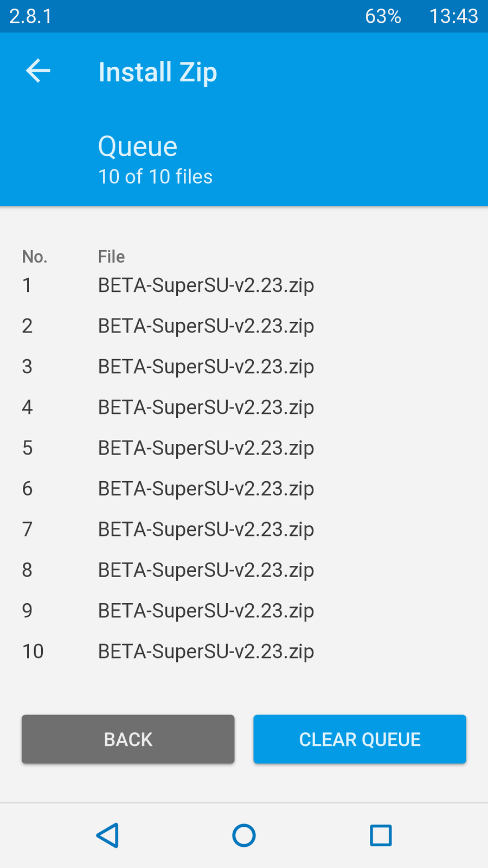Viewport: 488px width, 868px height.
Task: Select queue file number 1
Action: coord(206,285)
